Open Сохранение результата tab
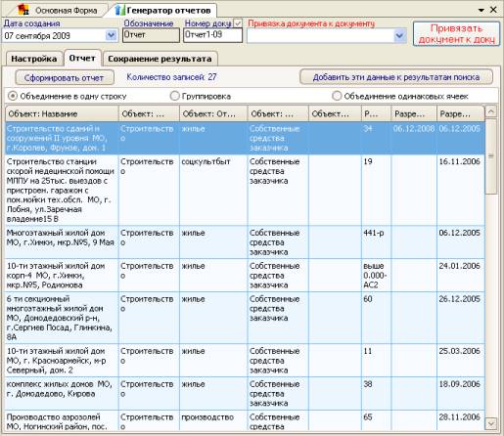 click(160, 59)
